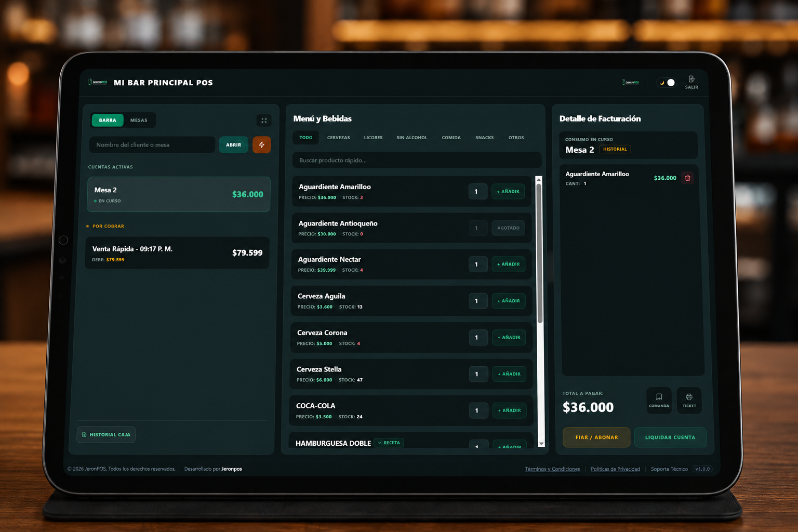The height and width of the screenshot is (532, 798).
Task: Click the Buscar producto rápido search field
Action: coord(417,160)
